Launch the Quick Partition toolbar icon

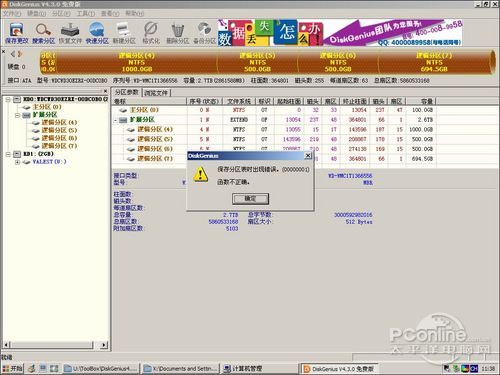click(x=97, y=33)
